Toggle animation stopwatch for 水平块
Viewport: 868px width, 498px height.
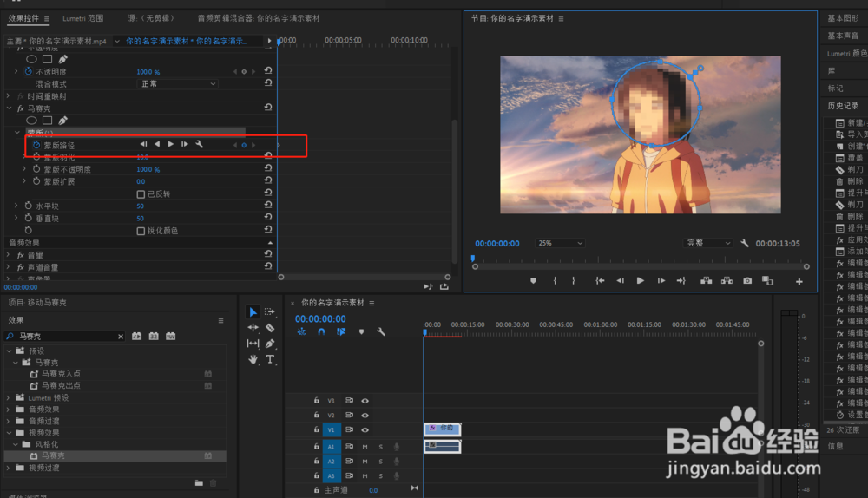tap(29, 206)
